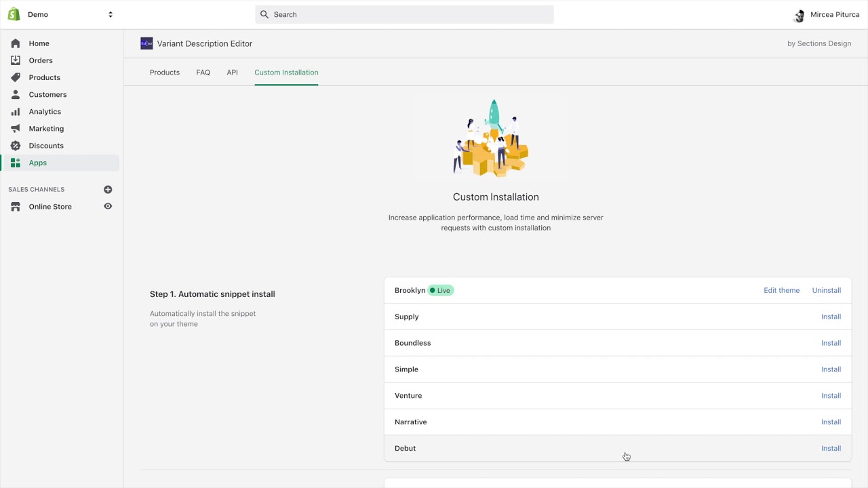Image resolution: width=868 pixels, height=488 pixels.
Task: Open Orders in the sidebar
Action: point(41,60)
